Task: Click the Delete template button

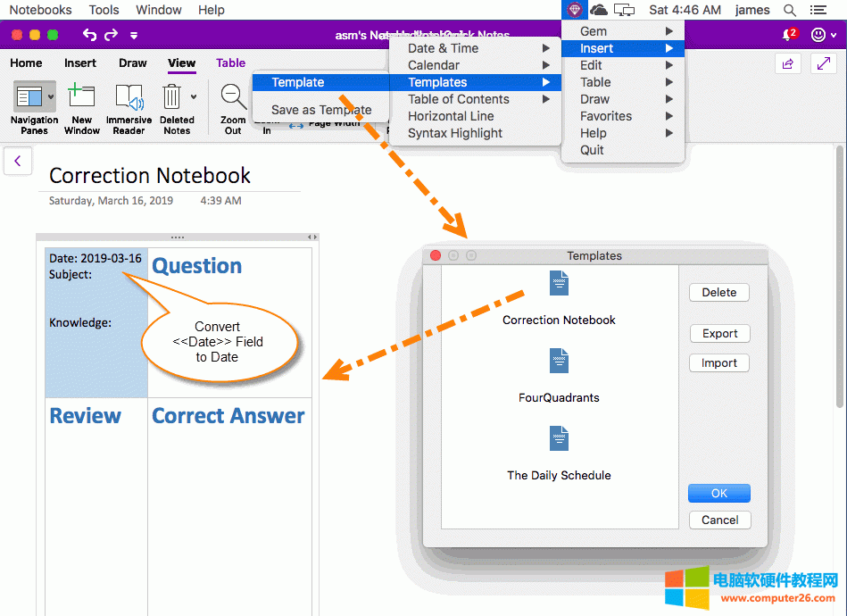Action: click(x=719, y=292)
